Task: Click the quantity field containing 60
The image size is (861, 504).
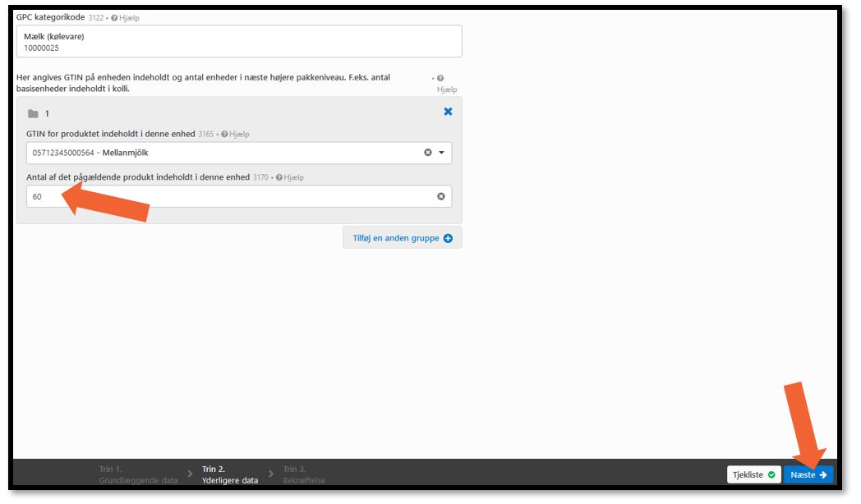Action: click(239, 196)
